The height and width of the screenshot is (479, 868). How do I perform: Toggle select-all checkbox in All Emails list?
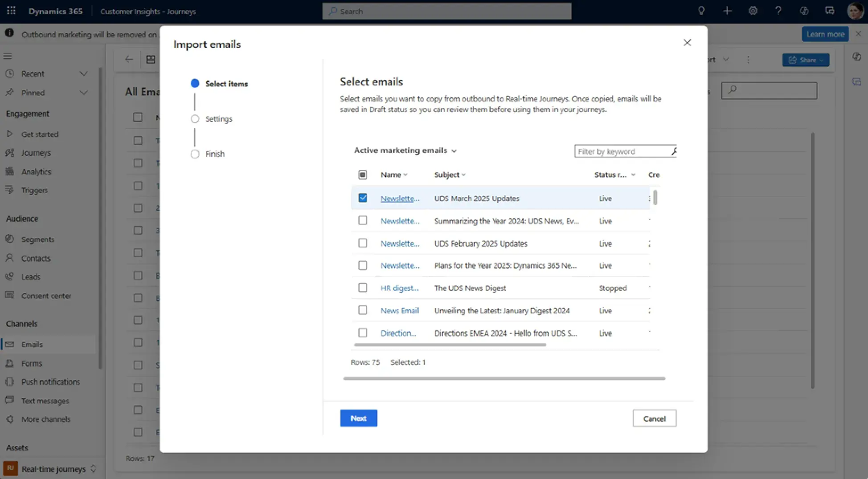pyautogui.click(x=138, y=118)
